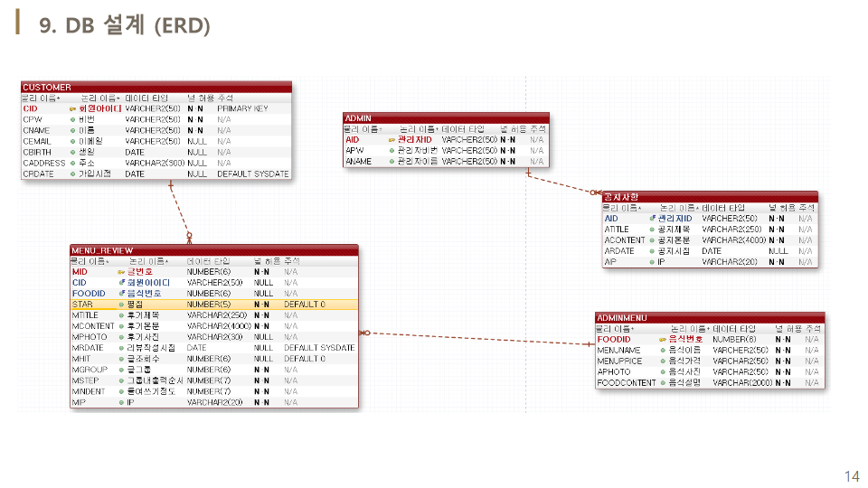Click the green bullet icon in the CBIRTH row

(x=72, y=152)
